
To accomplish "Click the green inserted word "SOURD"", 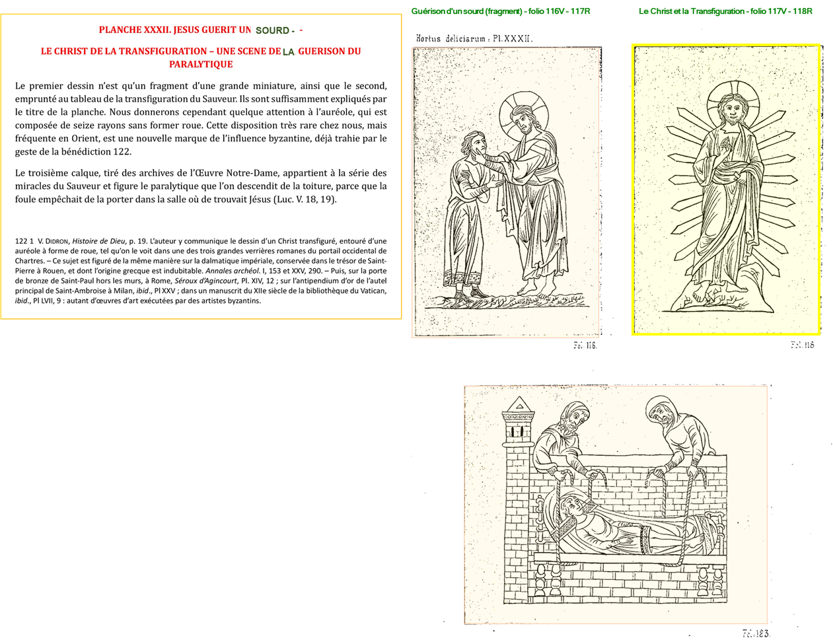I will click(x=272, y=30).
